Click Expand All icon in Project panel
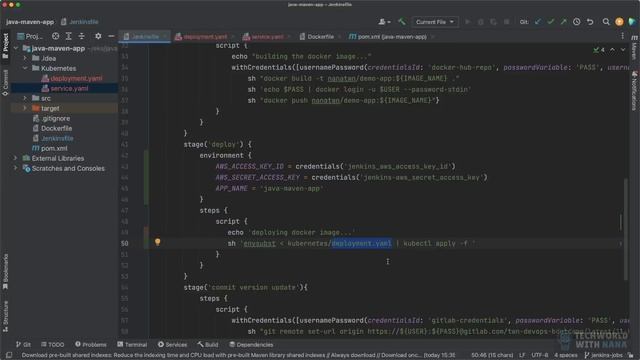640x360 pixels. pyautogui.click(x=69, y=36)
